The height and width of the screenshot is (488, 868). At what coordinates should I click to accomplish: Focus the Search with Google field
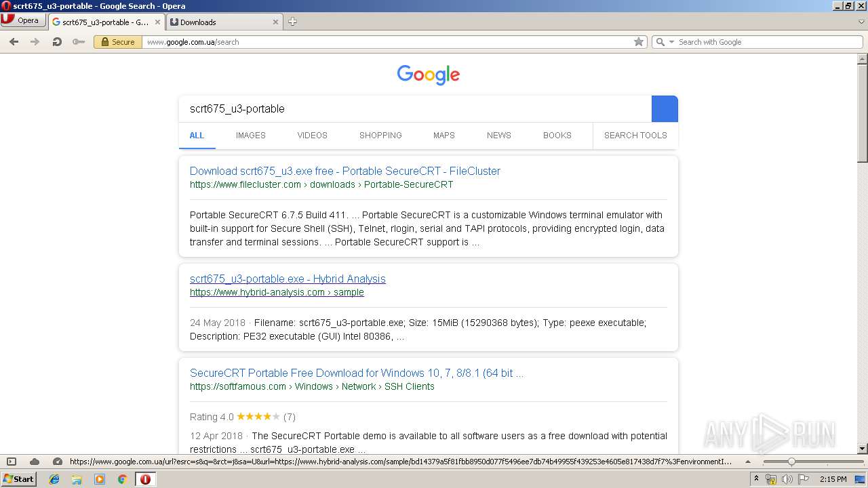pos(769,42)
